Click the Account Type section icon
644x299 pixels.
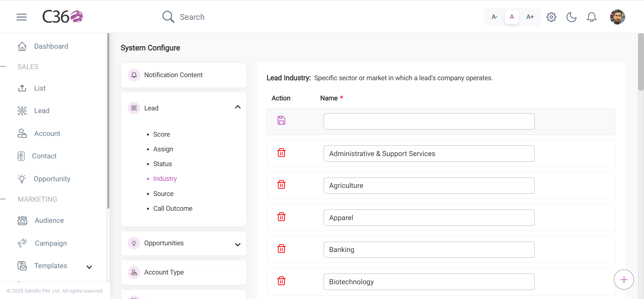coord(134,272)
